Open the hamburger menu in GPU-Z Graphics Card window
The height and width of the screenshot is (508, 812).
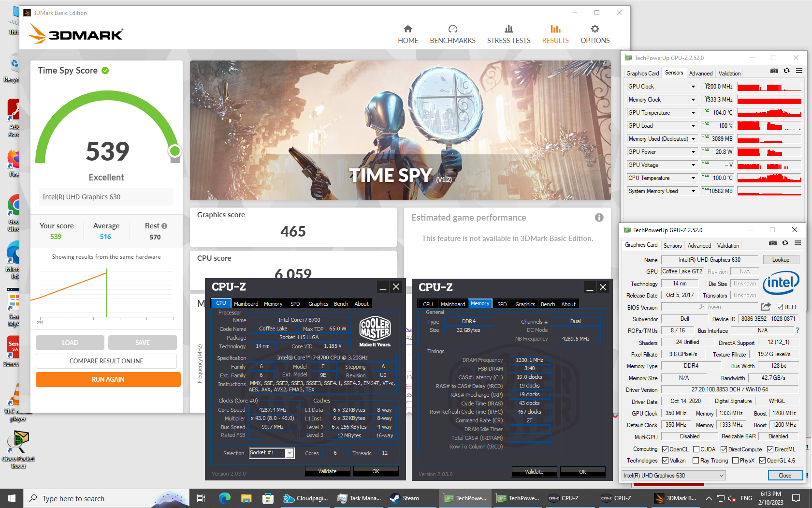[798, 243]
